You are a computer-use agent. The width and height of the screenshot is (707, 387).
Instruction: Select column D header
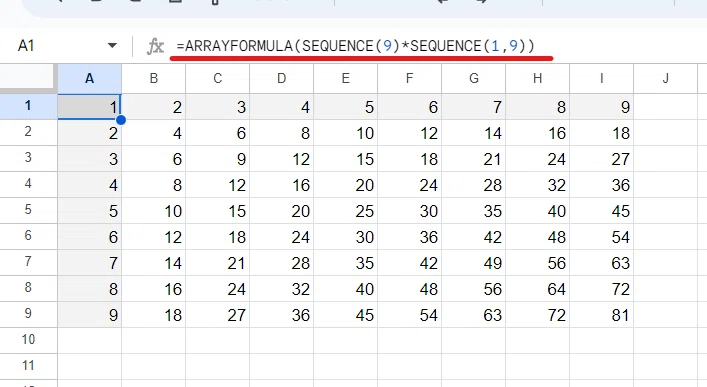click(x=282, y=78)
